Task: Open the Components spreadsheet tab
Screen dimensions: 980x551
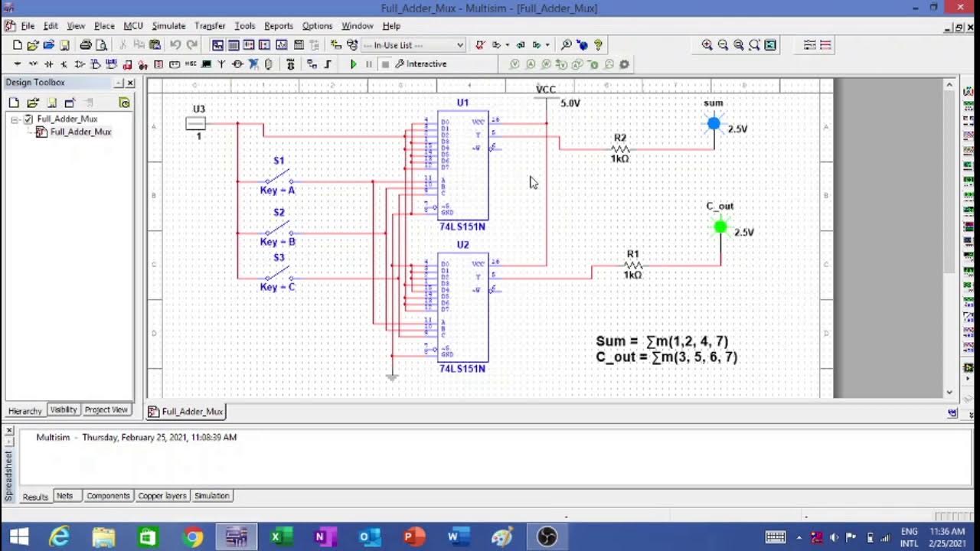Action: 108,496
